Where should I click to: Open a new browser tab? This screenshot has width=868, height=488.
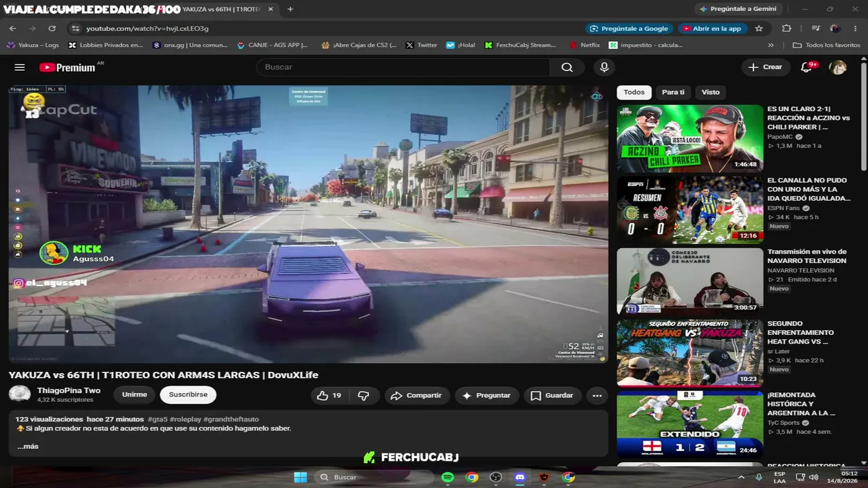pyautogui.click(x=290, y=9)
